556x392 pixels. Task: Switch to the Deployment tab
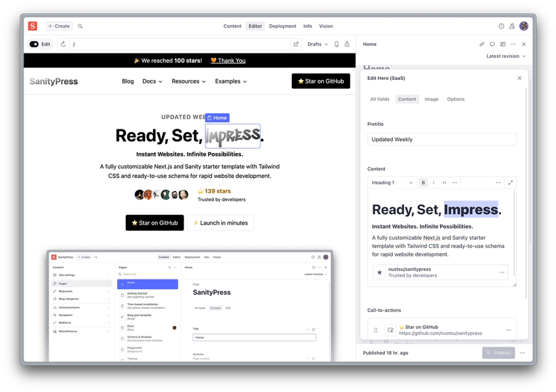click(283, 26)
